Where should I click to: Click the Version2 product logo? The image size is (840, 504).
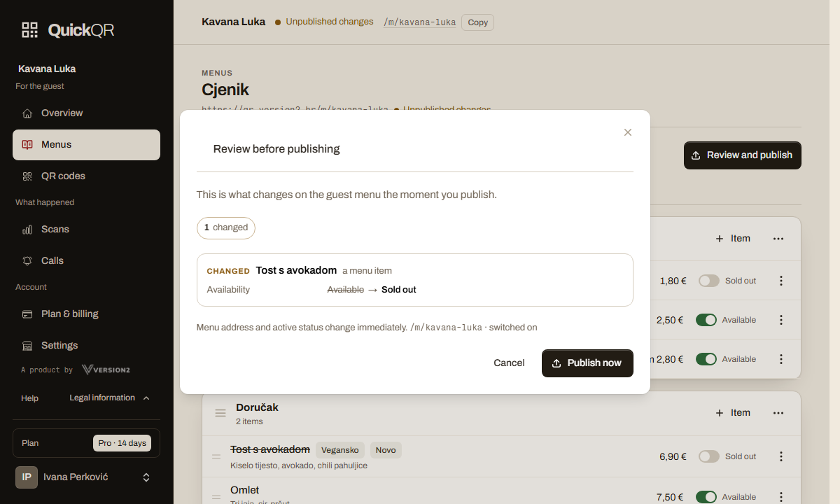[106, 370]
